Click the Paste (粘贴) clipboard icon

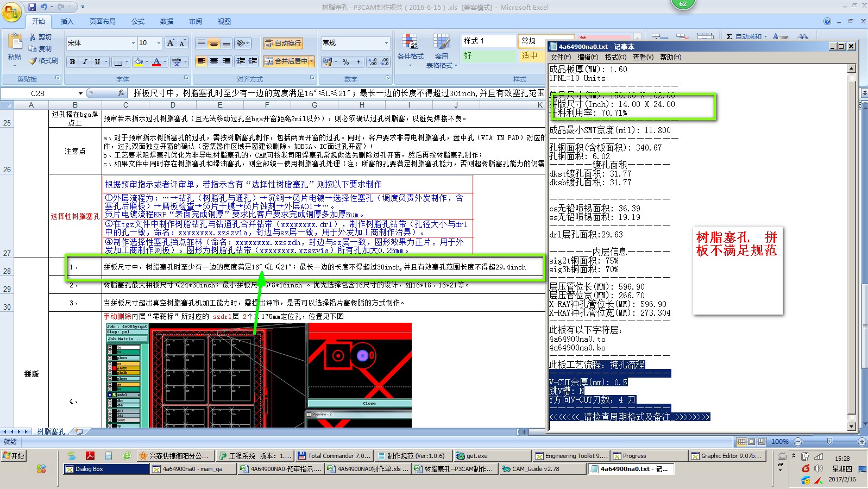click(15, 42)
